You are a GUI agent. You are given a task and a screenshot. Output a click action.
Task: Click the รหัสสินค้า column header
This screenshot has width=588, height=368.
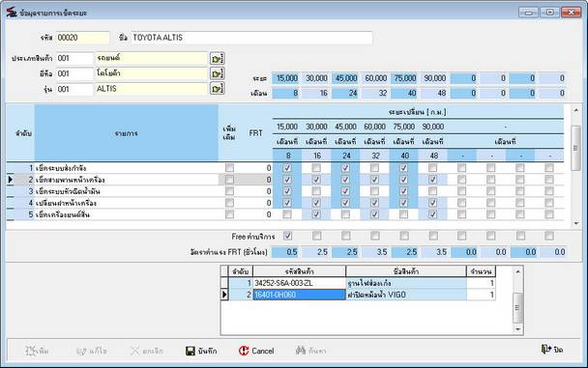tap(299, 271)
